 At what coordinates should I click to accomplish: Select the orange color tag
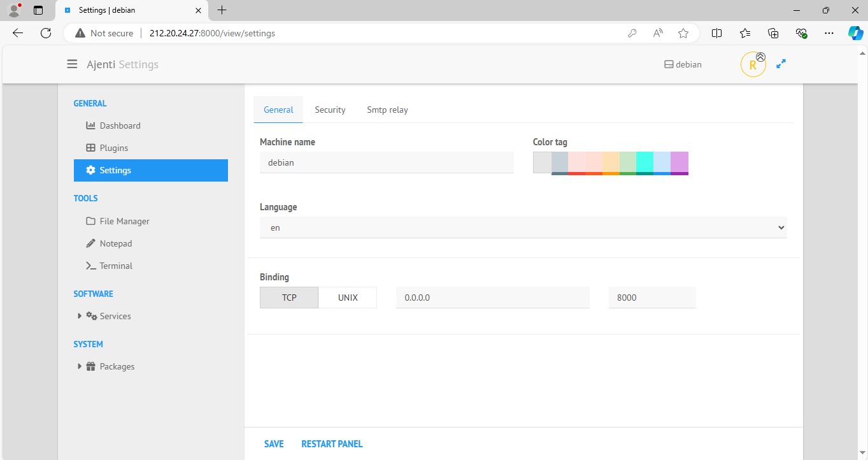pos(611,163)
